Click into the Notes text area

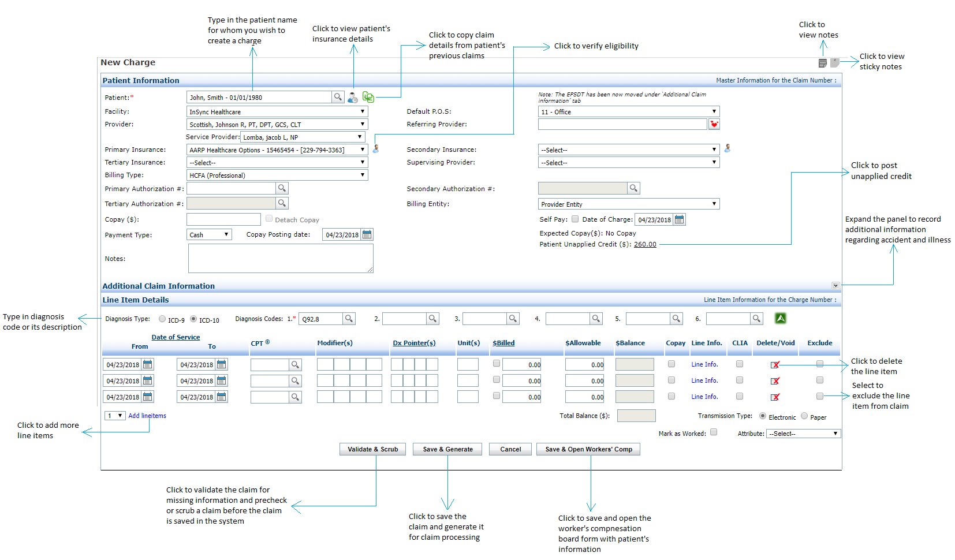point(281,258)
